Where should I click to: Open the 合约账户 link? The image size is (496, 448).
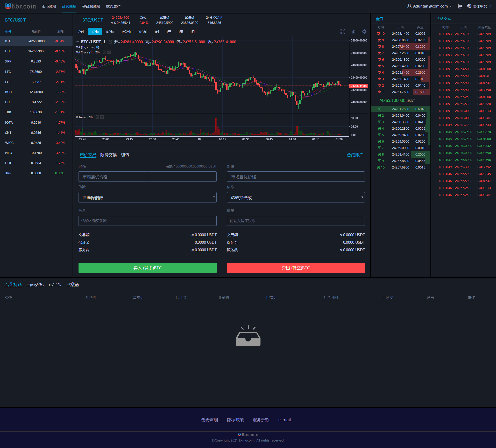point(355,155)
